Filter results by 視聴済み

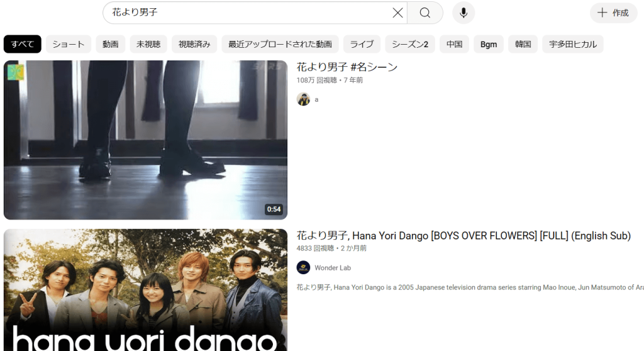click(x=194, y=44)
